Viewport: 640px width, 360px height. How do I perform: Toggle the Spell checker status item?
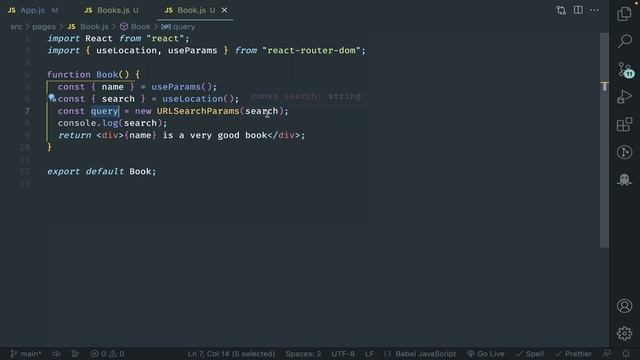[x=529, y=354]
